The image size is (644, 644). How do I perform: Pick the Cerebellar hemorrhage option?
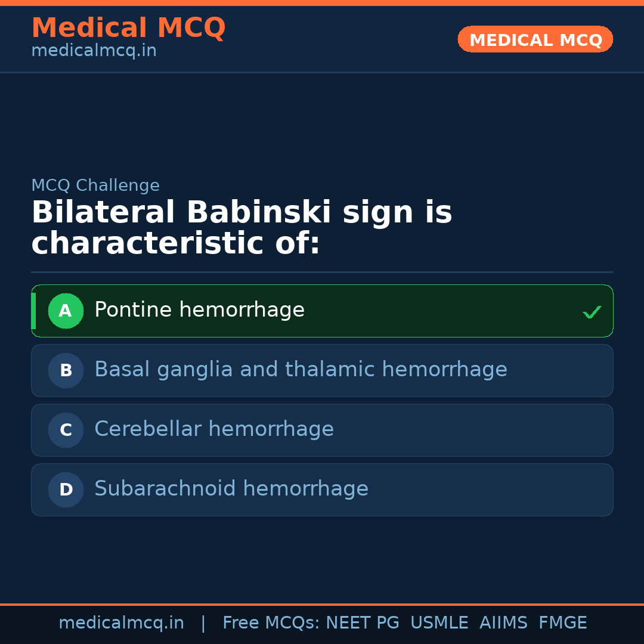(214, 429)
